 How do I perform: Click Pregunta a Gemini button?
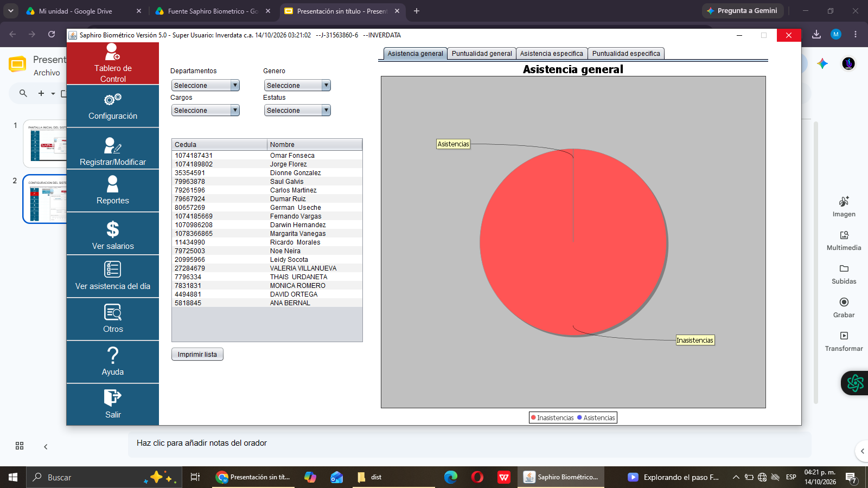[742, 11]
